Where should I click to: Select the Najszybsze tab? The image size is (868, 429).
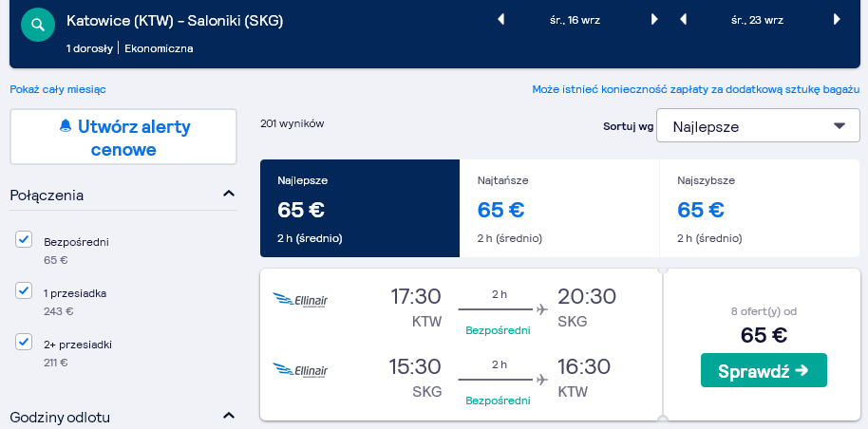pos(760,209)
